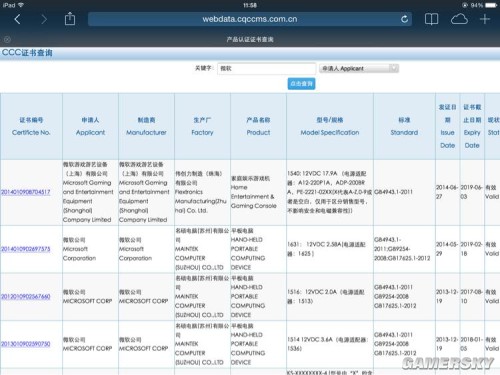
Task: Open the Share sheet icon
Action: 70,19
